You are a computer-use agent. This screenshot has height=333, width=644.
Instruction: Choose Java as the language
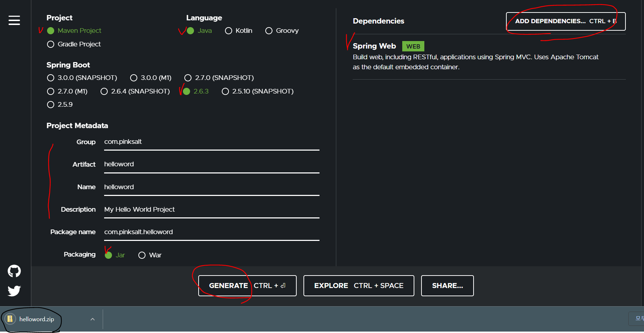click(190, 31)
